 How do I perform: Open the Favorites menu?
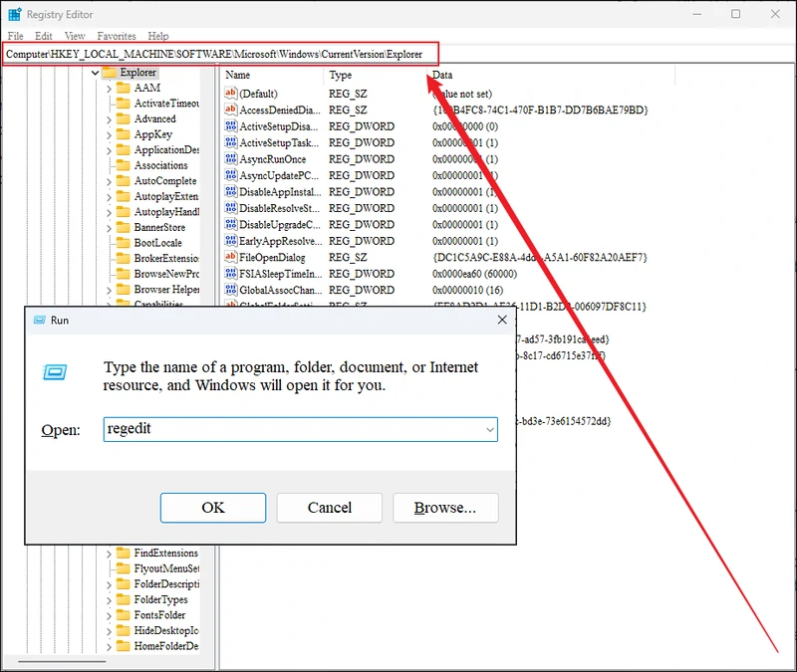click(117, 36)
